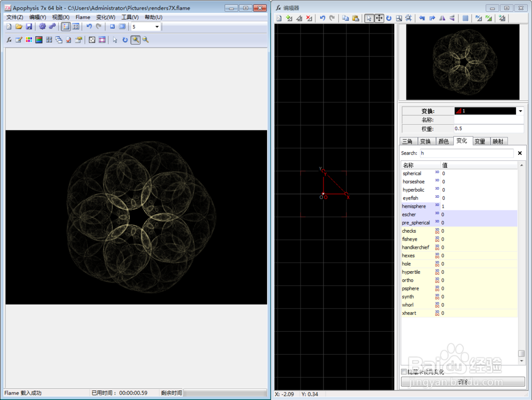Toggle the move mode crosshair in the editor
The height and width of the screenshot is (400, 532).
click(x=378, y=18)
